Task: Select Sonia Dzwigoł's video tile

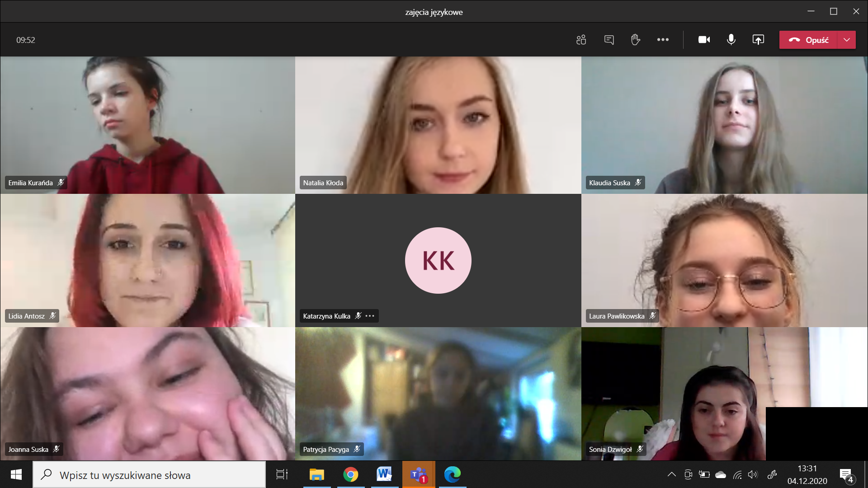Action: pos(724,394)
